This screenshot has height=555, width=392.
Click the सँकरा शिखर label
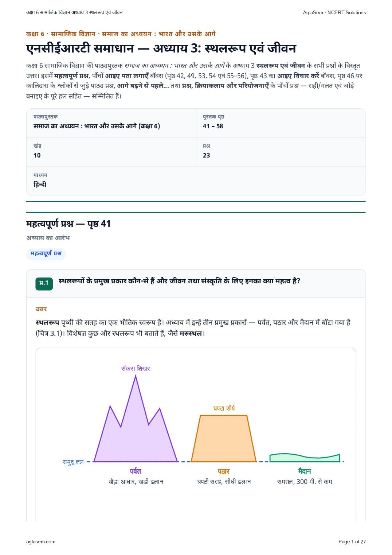pyautogui.click(x=136, y=369)
